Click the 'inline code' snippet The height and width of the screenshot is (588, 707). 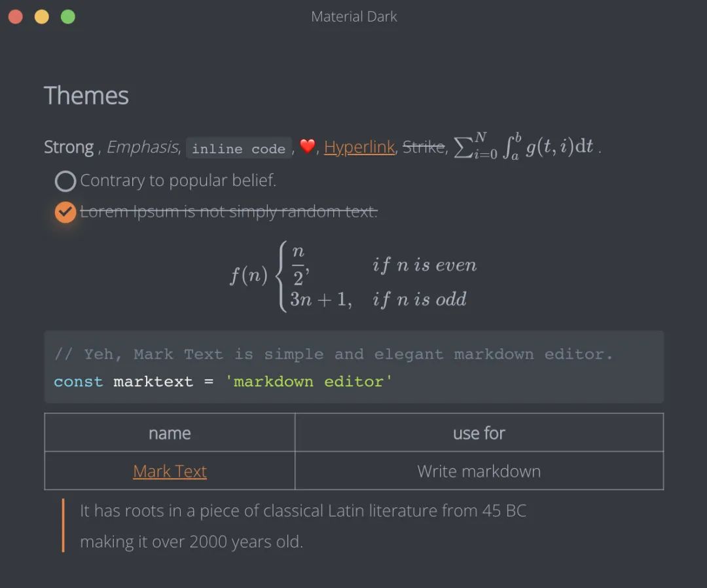click(x=238, y=149)
